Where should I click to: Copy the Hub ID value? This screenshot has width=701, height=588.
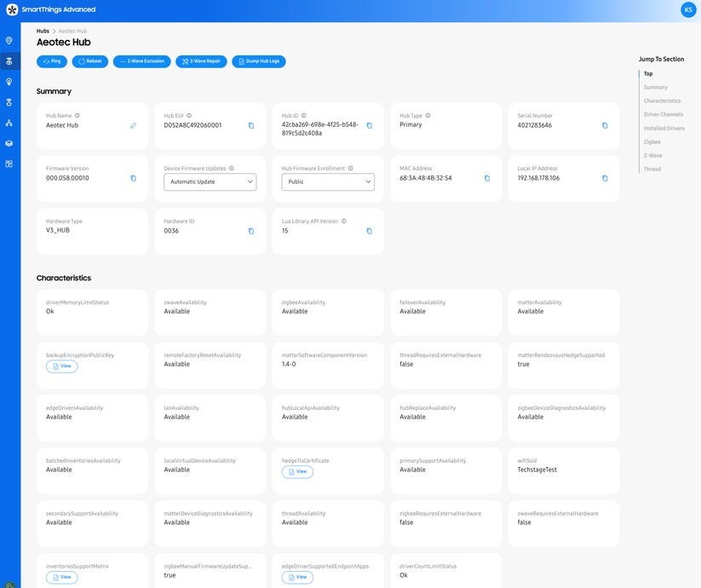click(x=368, y=124)
